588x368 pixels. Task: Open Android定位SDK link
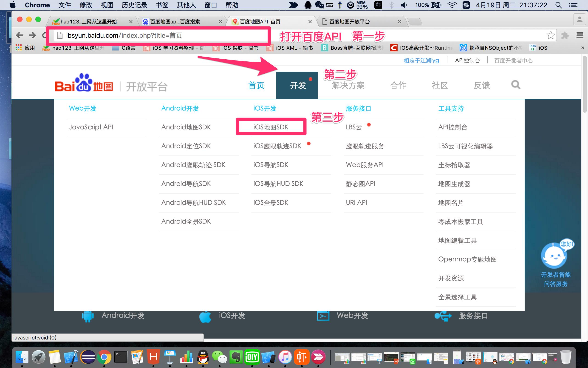point(186,146)
